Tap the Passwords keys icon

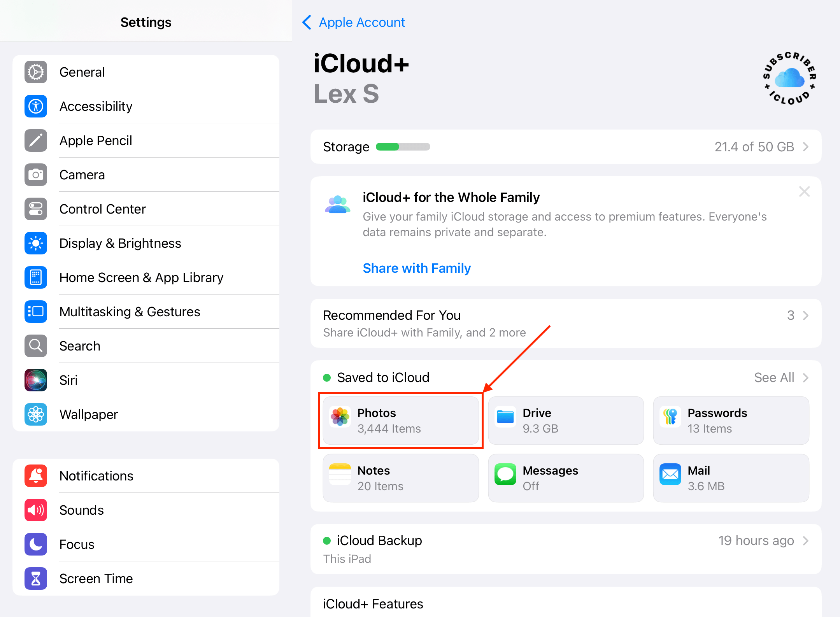(670, 417)
